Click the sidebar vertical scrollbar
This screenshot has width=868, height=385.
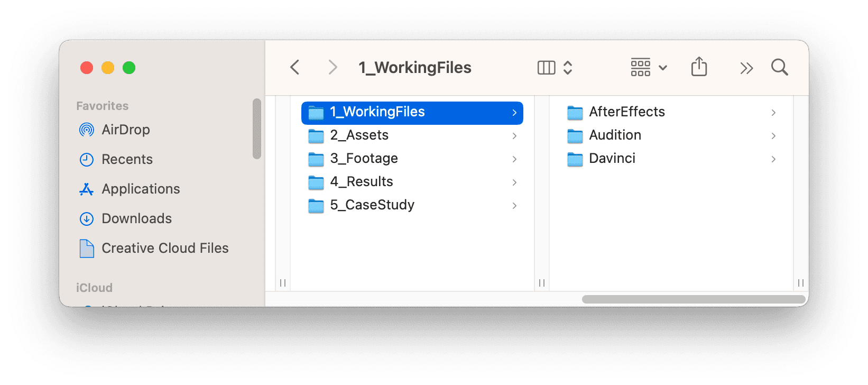point(257,129)
